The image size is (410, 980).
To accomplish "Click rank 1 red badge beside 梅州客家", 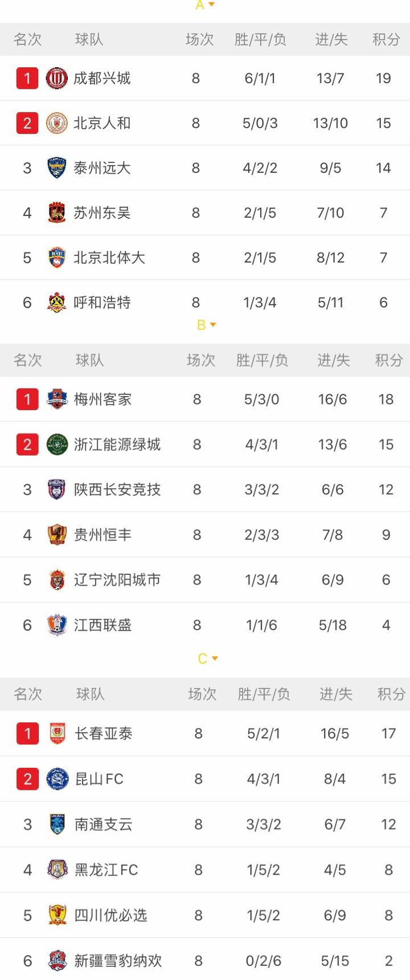I will pyautogui.click(x=27, y=399).
